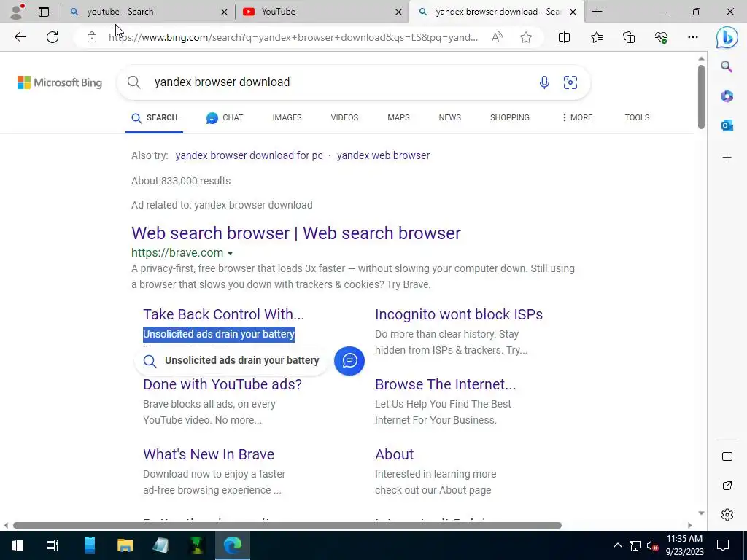The height and width of the screenshot is (560, 747).
Task: Close the 'youtube - Search' tab
Action: [224, 12]
